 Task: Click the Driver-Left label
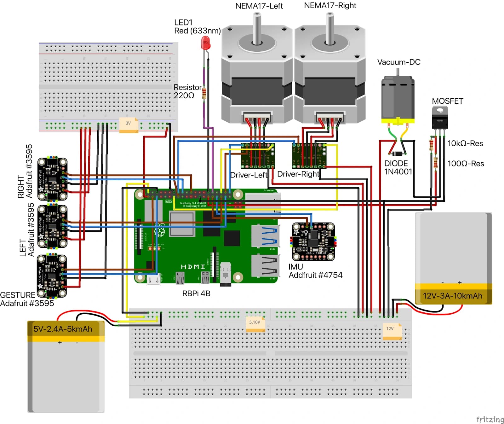[x=249, y=175]
